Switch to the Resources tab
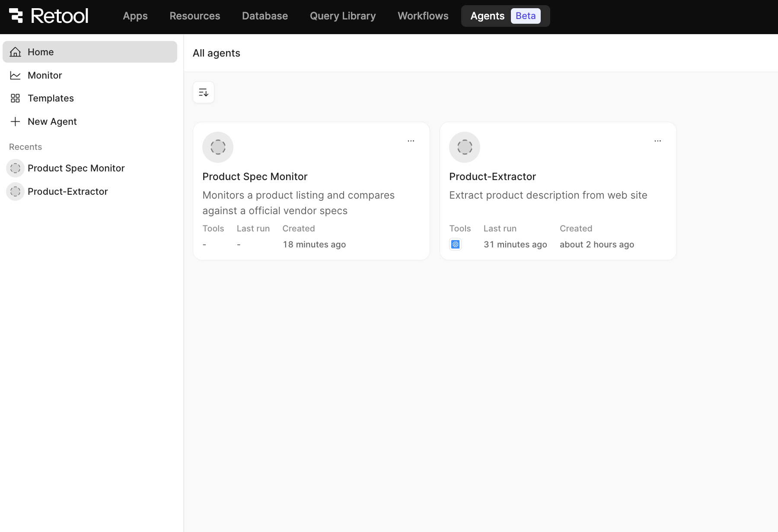This screenshot has height=532, width=778. tap(195, 16)
